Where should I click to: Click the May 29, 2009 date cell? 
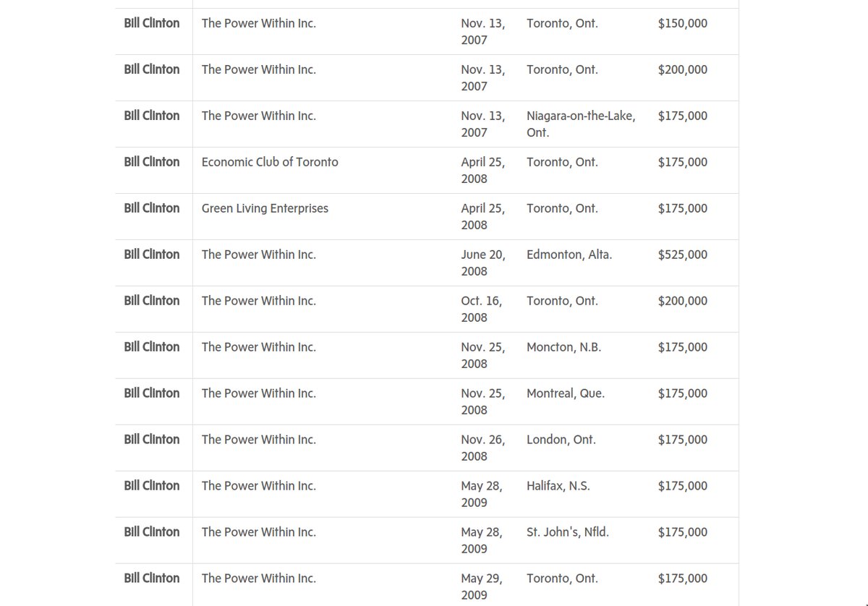point(481,586)
